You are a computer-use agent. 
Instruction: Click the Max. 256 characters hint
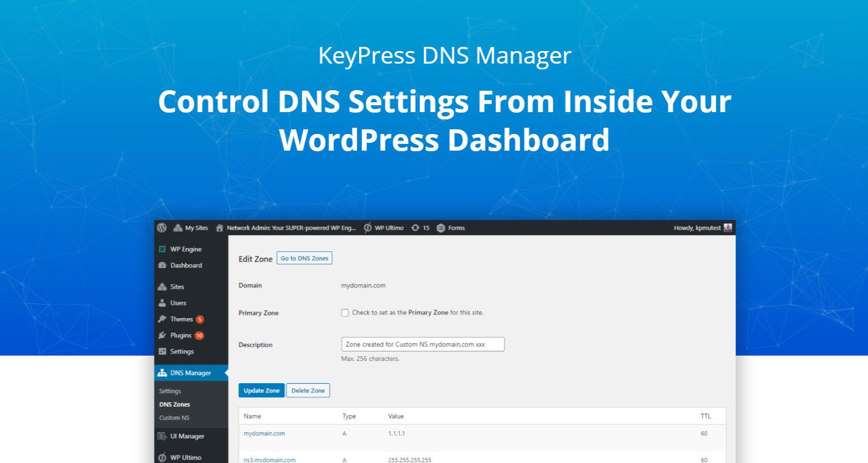(370, 359)
